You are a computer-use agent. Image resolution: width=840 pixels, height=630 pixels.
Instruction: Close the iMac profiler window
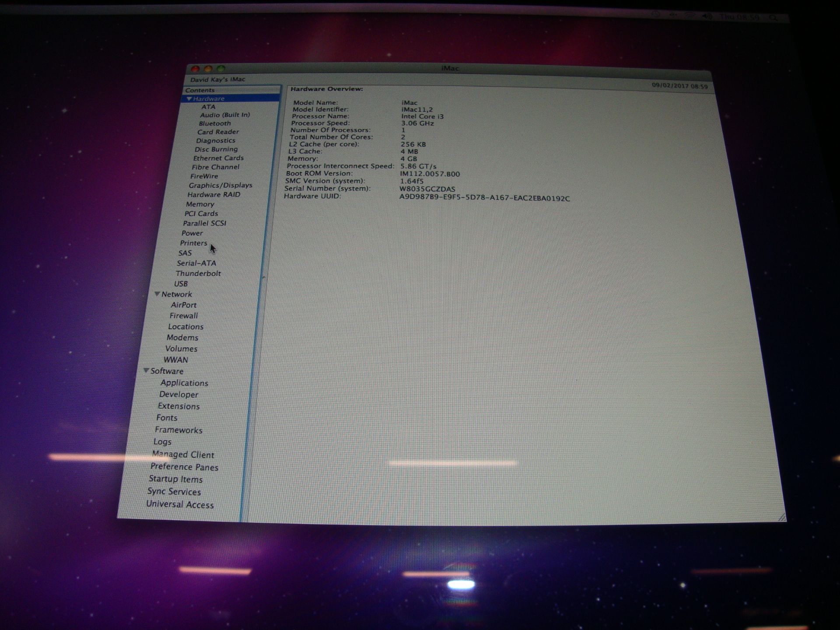(195, 69)
